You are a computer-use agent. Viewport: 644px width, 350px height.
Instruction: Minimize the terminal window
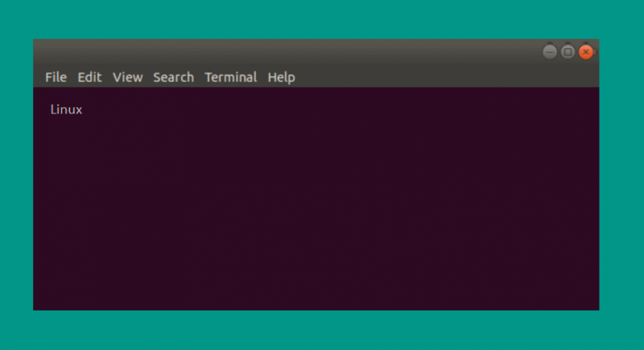click(550, 52)
